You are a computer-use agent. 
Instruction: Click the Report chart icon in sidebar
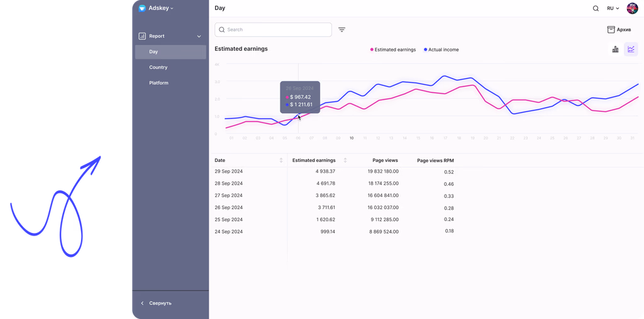(x=142, y=36)
